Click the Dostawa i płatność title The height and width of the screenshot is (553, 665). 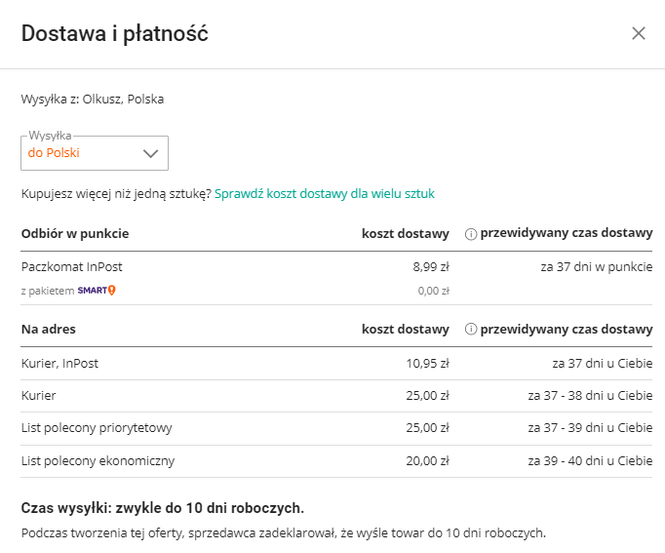[x=115, y=34]
